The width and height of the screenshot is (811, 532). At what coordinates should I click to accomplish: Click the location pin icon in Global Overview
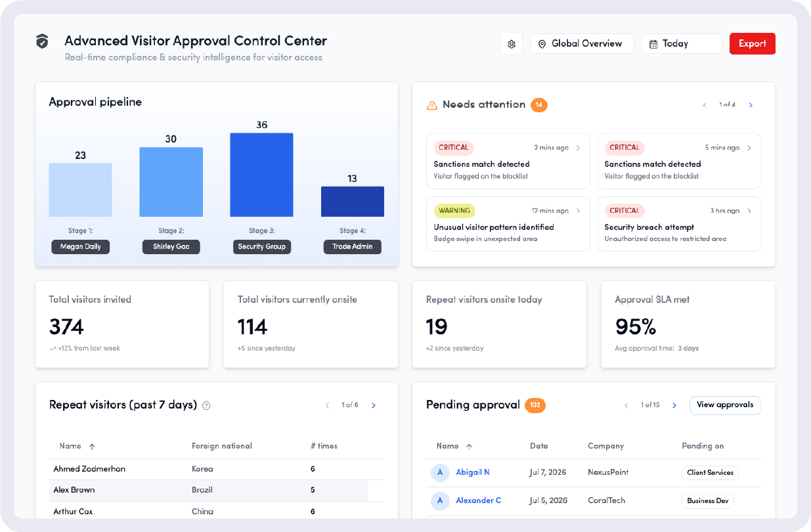click(x=542, y=43)
